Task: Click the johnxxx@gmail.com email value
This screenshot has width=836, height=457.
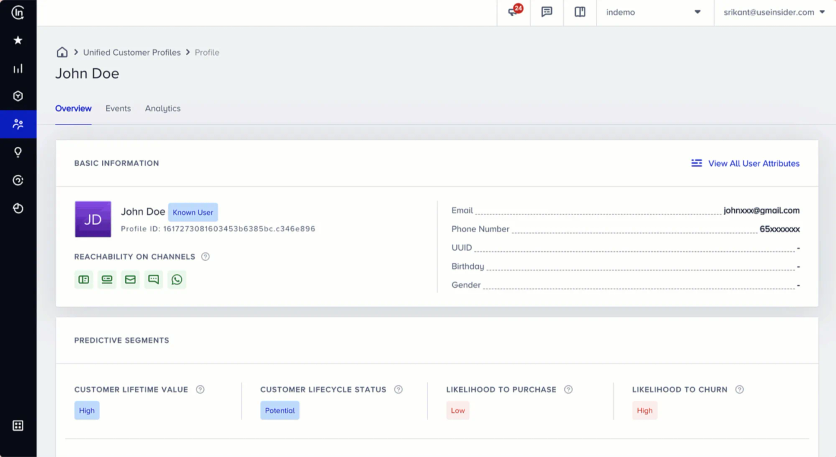Action: point(761,210)
